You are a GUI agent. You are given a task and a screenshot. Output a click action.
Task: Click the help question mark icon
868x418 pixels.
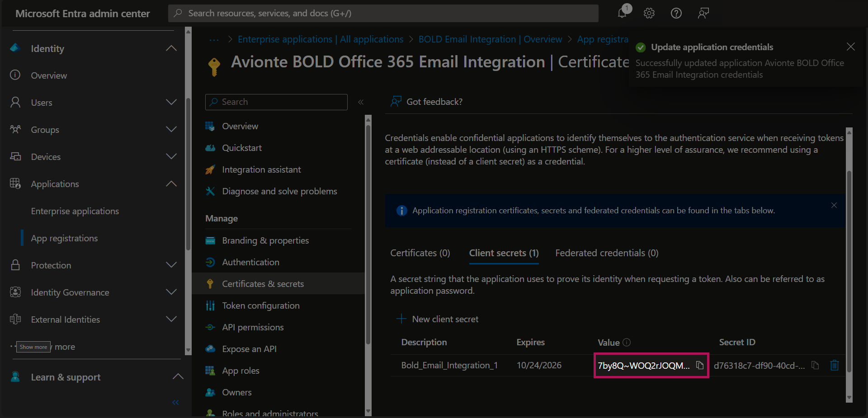pyautogui.click(x=676, y=13)
